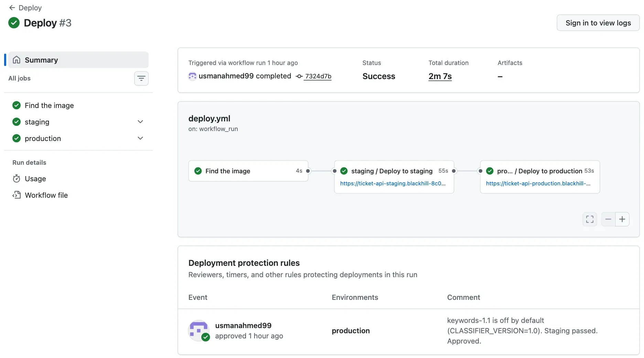The height and width of the screenshot is (358, 644).
Task: Expand the staging job chevron
Action: pos(140,122)
